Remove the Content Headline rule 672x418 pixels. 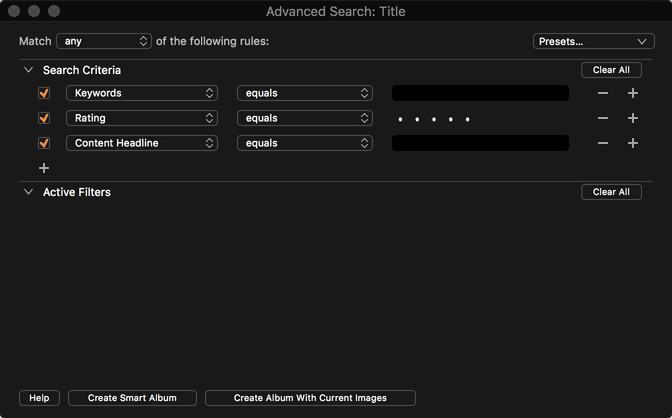[x=603, y=143]
